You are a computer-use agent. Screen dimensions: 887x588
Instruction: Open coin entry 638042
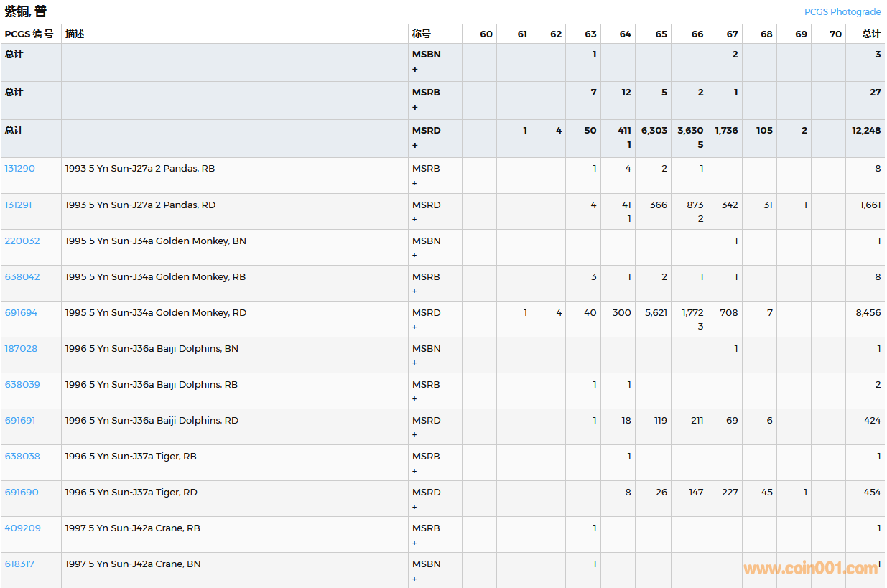(22, 277)
